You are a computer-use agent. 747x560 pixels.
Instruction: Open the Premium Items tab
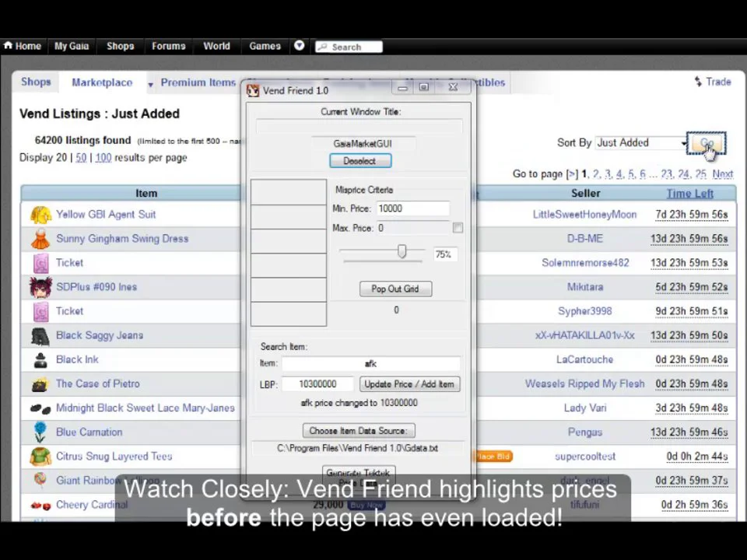[198, 82]
